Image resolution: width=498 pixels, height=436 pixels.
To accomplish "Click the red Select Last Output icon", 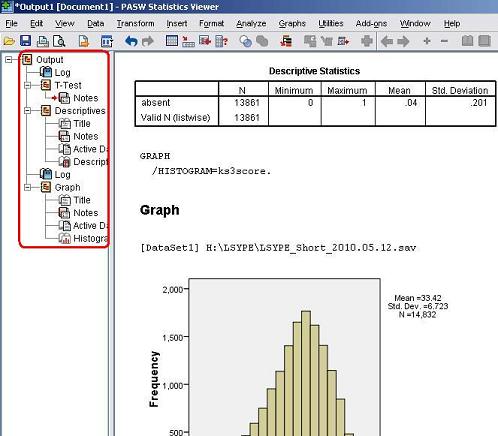I will pos(286,41).
